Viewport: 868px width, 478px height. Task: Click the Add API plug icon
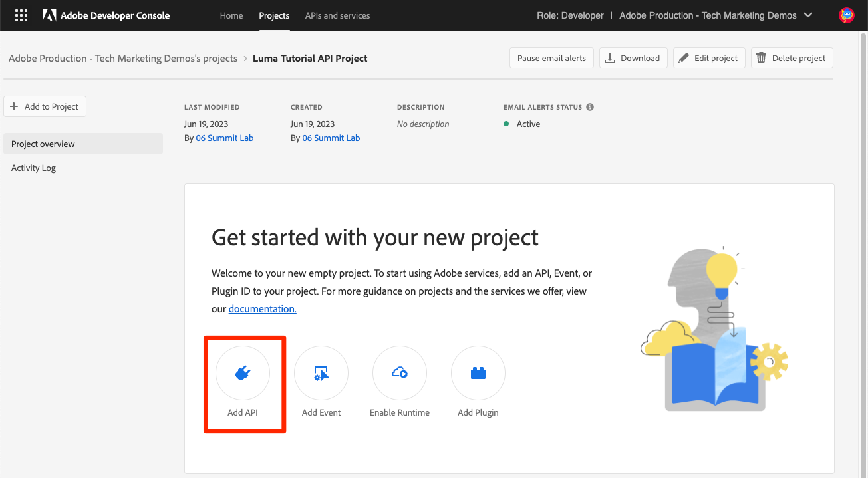243,373
